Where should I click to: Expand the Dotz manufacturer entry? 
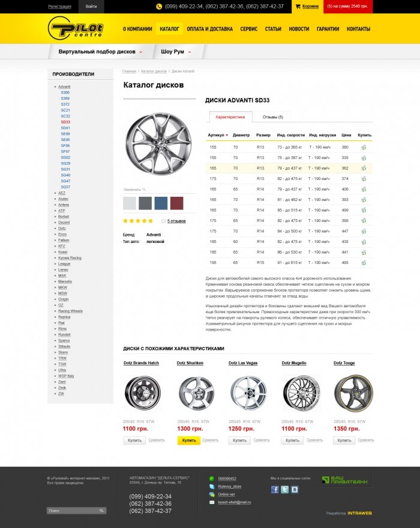[x=55, y=229]
